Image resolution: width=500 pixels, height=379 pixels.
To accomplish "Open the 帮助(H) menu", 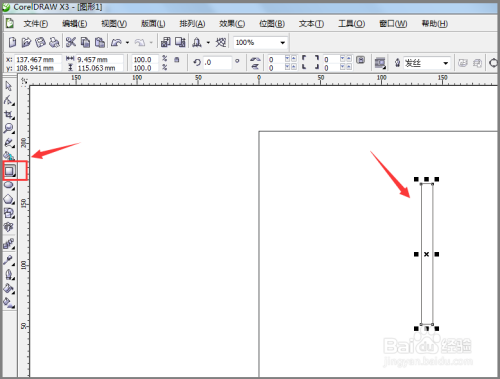I will pyautogui.click(x=435, y=24).
